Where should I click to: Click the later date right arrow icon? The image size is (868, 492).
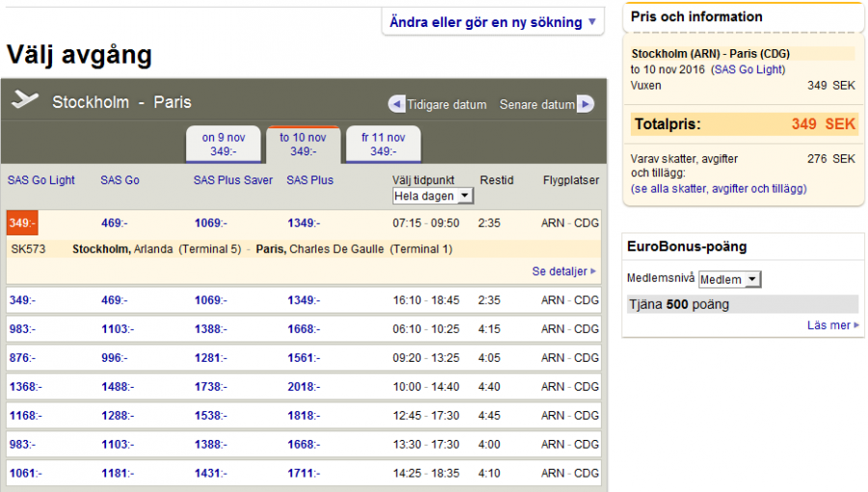585,104
